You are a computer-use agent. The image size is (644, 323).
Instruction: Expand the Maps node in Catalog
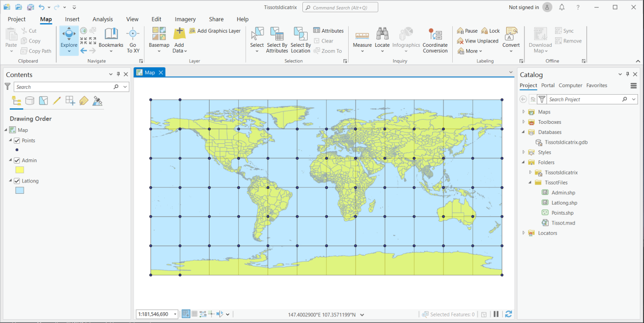[523, 111]
